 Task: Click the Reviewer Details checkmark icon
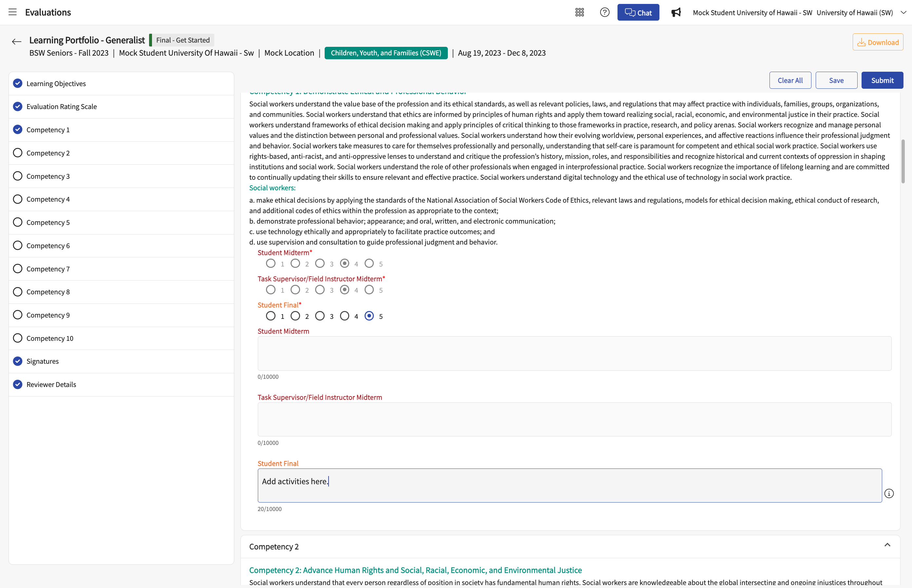coord(18,384)
